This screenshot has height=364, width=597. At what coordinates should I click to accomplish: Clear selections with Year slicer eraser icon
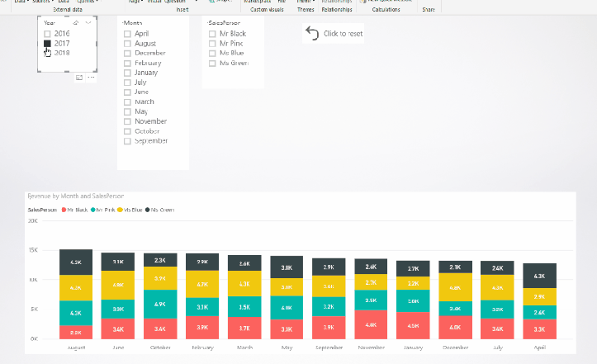tap(77, 23)
